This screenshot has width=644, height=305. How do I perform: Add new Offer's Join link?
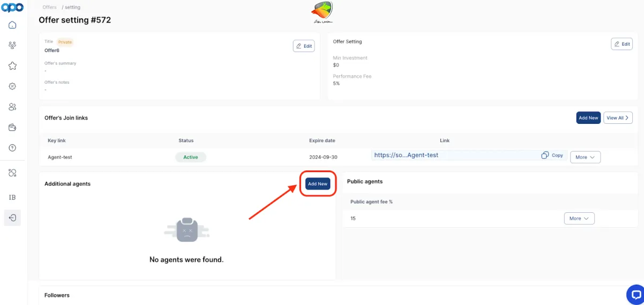588,118
